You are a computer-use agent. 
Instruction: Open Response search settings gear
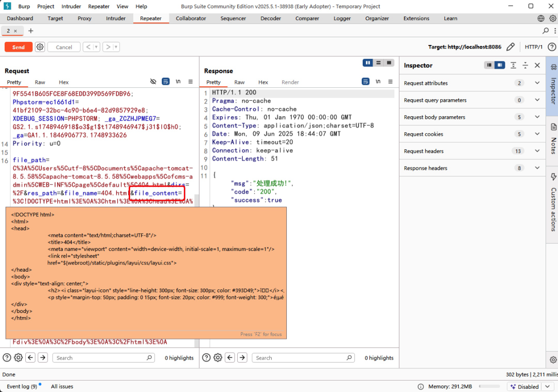[218, 357]
